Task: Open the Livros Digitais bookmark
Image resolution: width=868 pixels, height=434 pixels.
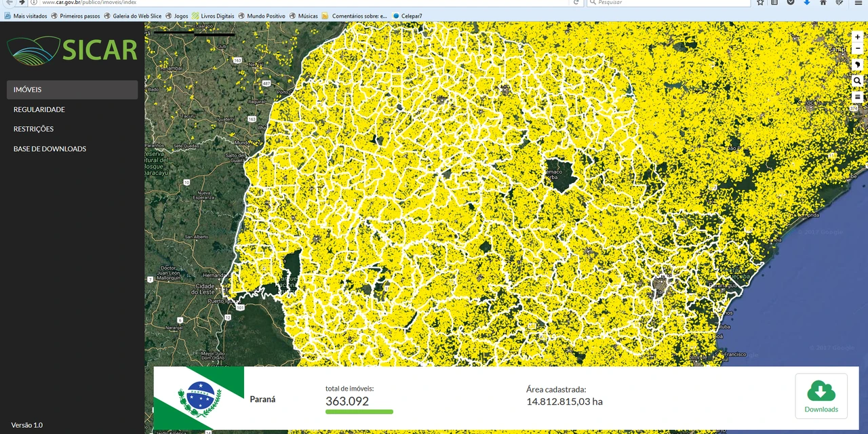Action: coord(213,16)
